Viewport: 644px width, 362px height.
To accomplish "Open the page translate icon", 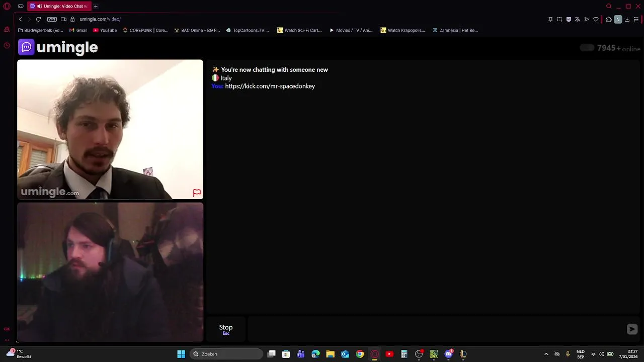I will pos(578,19).
